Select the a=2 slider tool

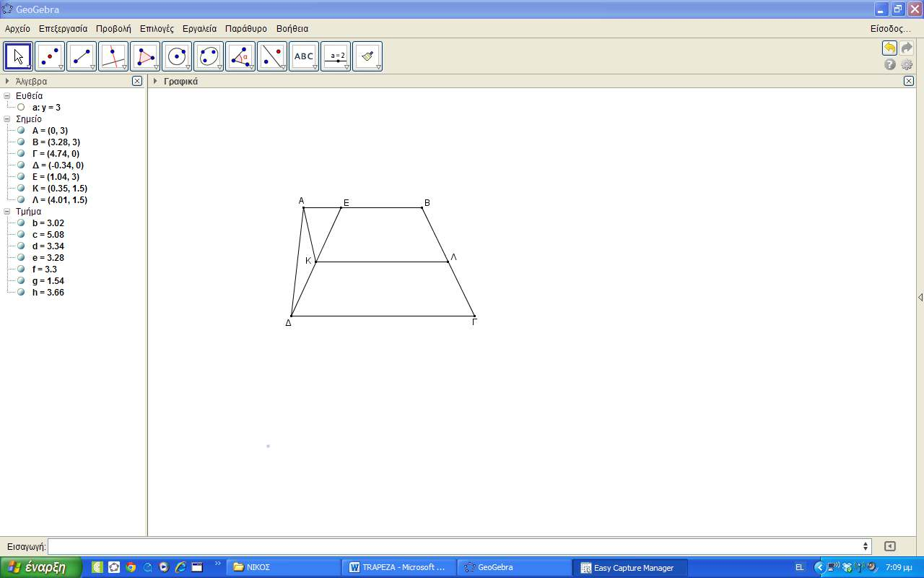tap(336, 56)
